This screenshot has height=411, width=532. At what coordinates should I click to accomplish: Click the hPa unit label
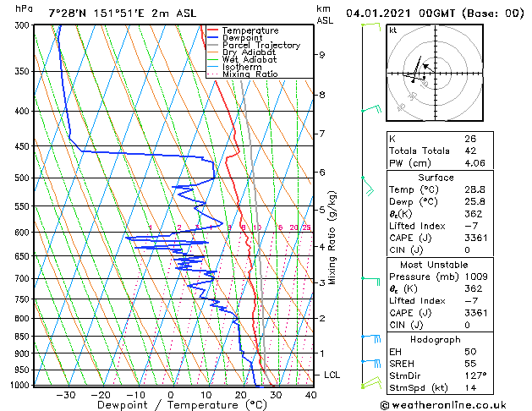24,8
